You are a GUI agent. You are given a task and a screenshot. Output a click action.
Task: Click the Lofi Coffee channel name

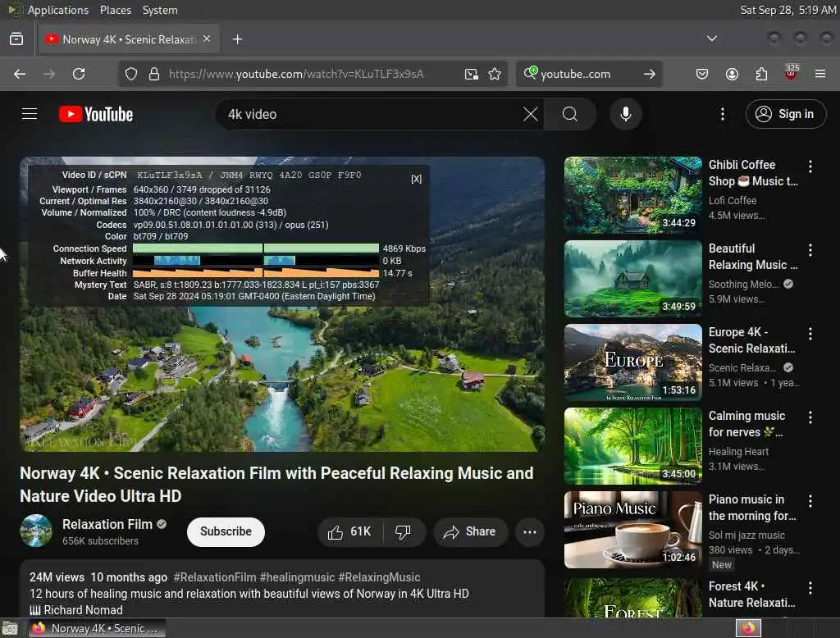[x=733, y=200]
